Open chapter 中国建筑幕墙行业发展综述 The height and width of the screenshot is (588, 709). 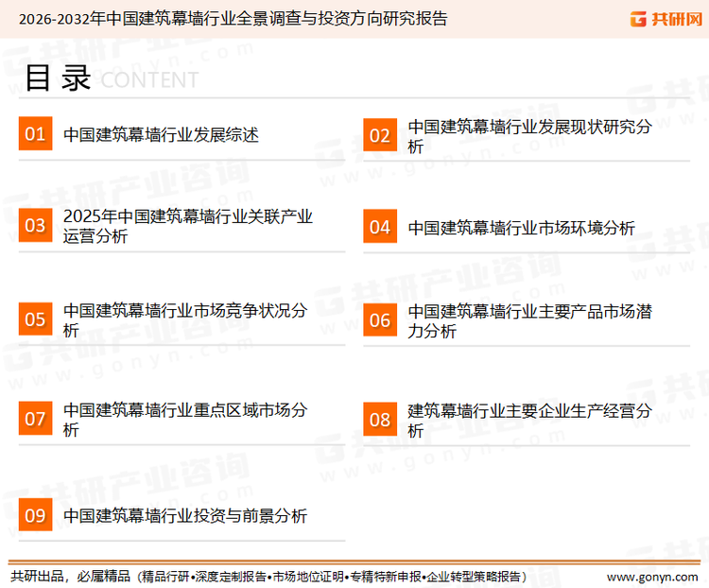(x=161, y=135)
